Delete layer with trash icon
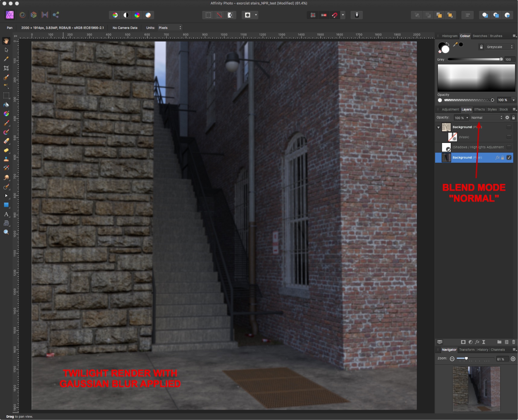 point(513,342)
